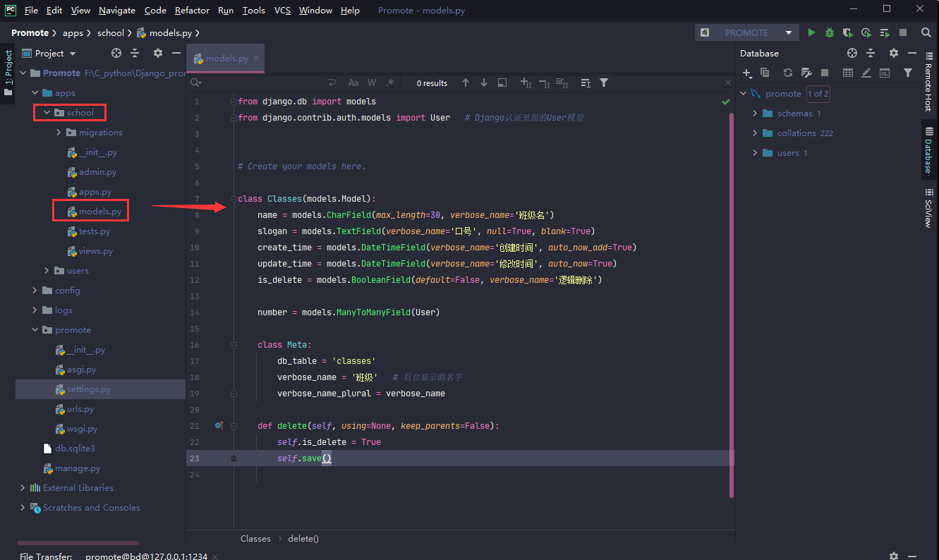Image resolution: width=939 pixels, height=560 pixels.
Task: Toggle Match Case Aa option
Action: pyautogui.click(x=353, y=83)
